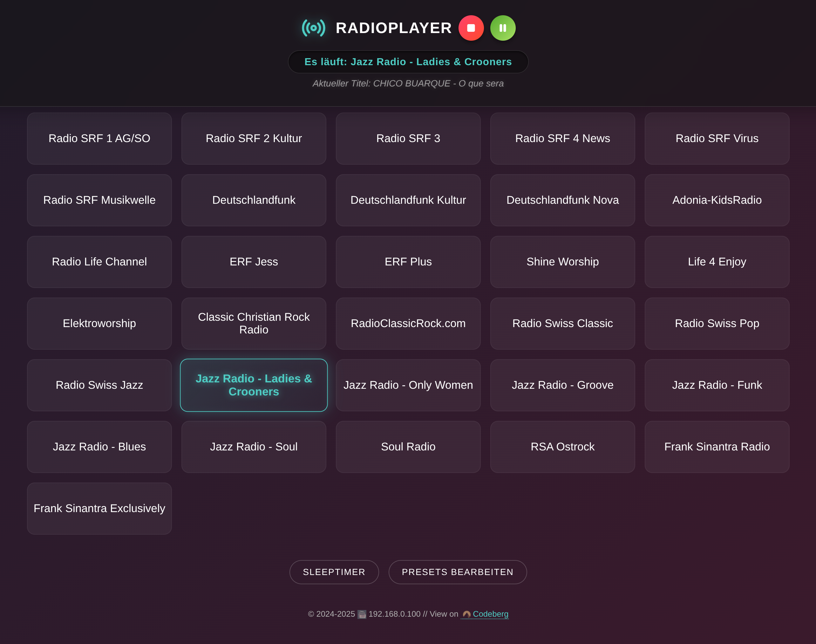Screen dimensions: 816x644
Task: Play Radio SRF Virus station
Action: click(x=717, y=138)
